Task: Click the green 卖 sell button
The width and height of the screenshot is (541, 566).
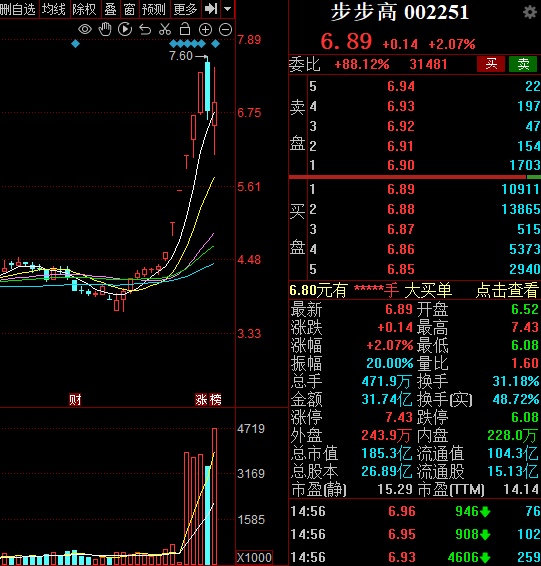Action: point(523,64)
